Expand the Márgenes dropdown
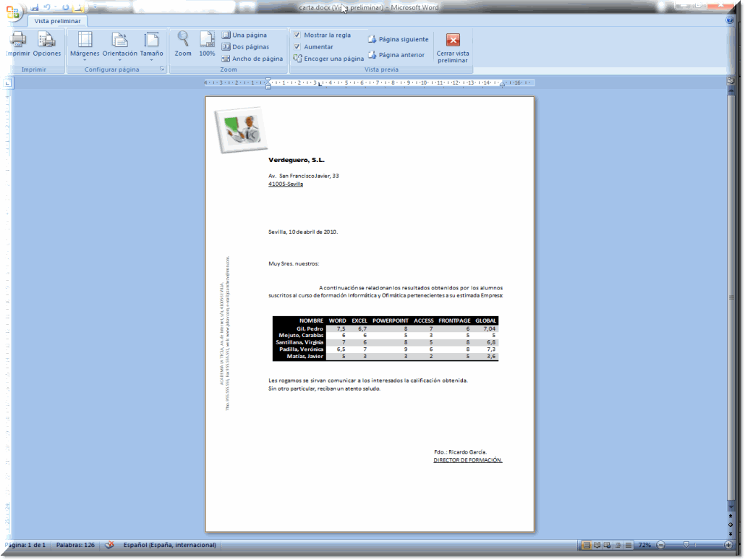The width and height of the screenshot is (745, 560). pyautogui.click(x=85, y=45)
